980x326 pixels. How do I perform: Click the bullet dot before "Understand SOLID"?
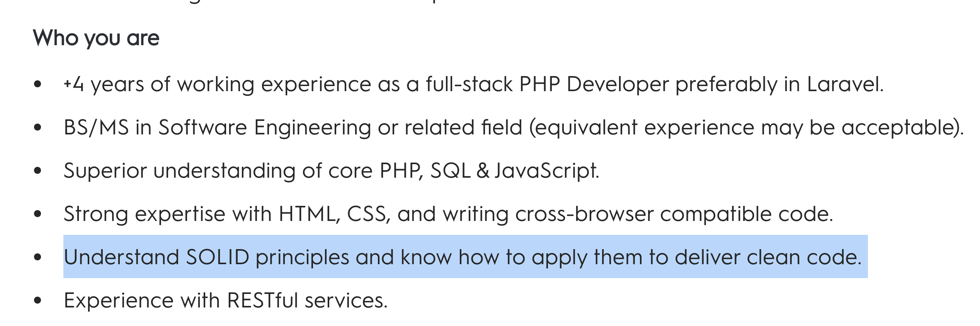tap(37, 257)
